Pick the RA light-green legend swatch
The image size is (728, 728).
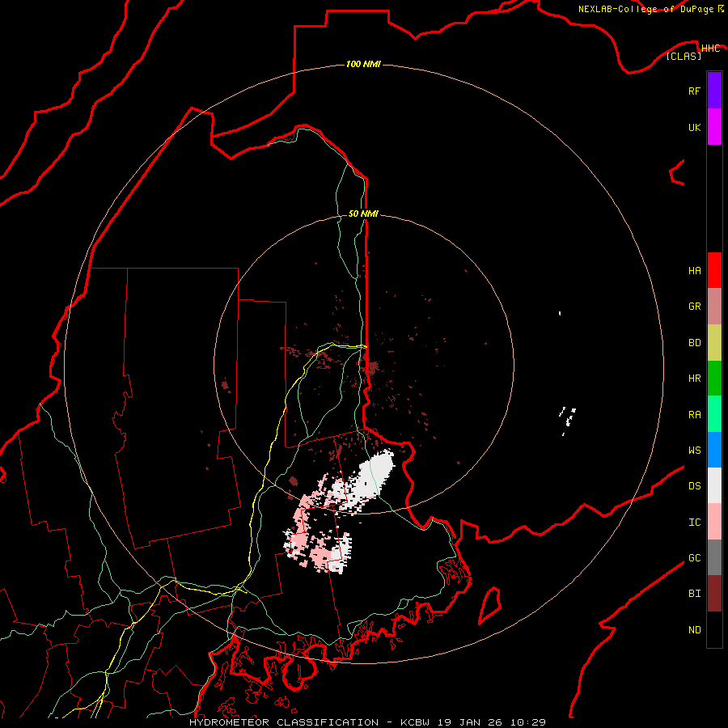coord(714,414)
